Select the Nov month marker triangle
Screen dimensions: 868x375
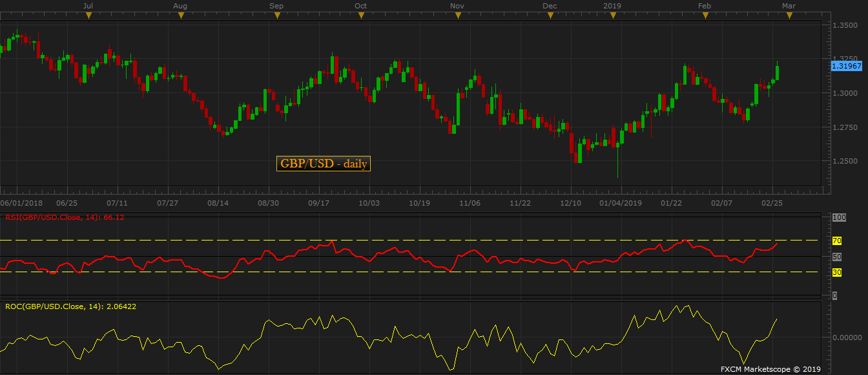pyautogui.click(x=457, y=16)
